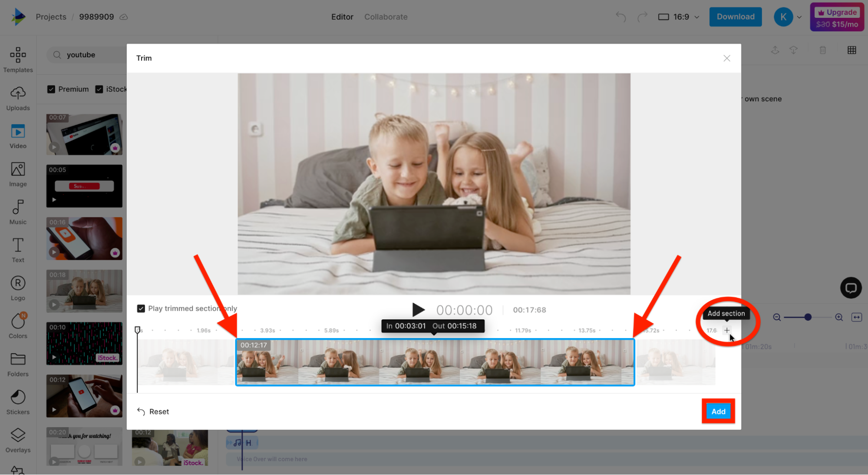Switch to the Collaborate tab
The height and width of the screenshot is (475, 868).
pos(386,17)
